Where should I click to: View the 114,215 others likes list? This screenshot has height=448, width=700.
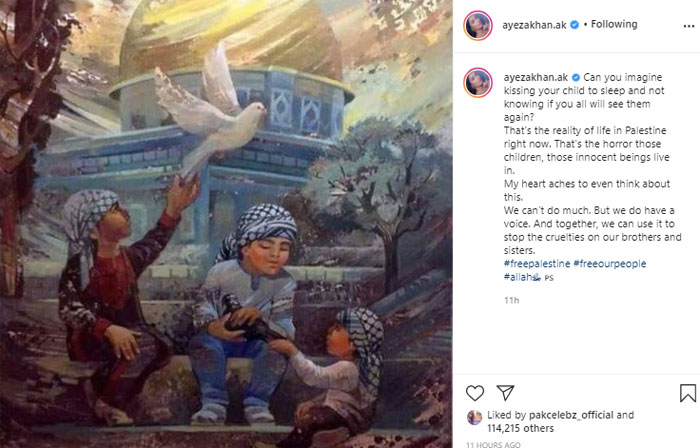click(520, 428)
